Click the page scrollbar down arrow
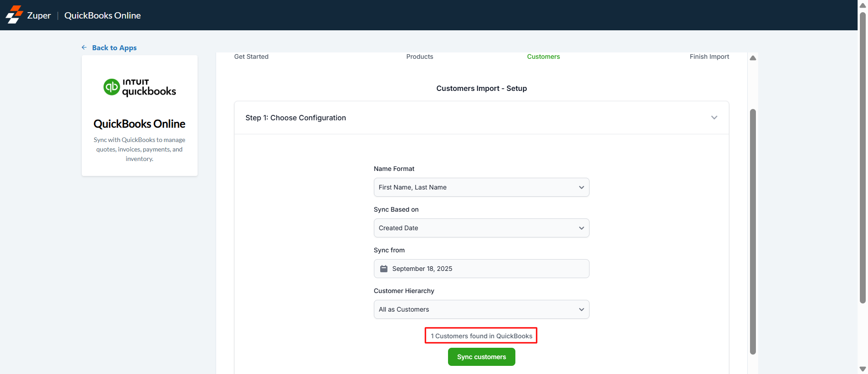This screenshot has height=374, width=868. click(x=863, y=369)
